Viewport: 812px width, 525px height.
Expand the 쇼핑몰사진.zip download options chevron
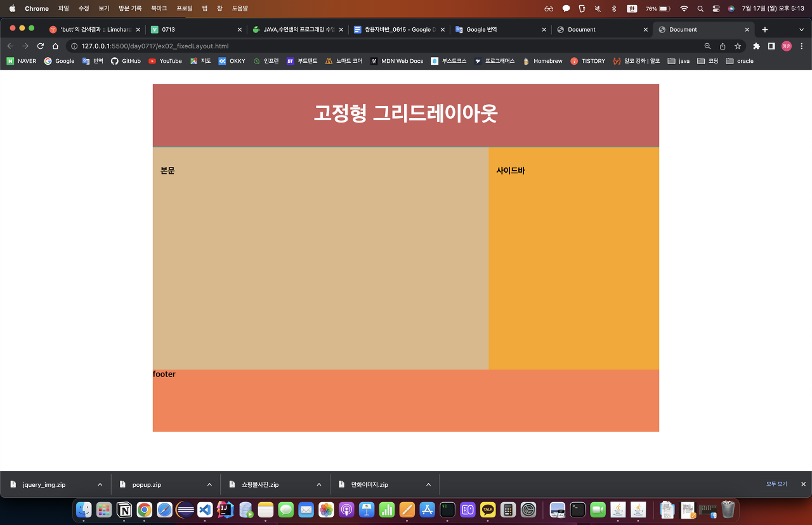pyautogui.click(x=319, y=484)
